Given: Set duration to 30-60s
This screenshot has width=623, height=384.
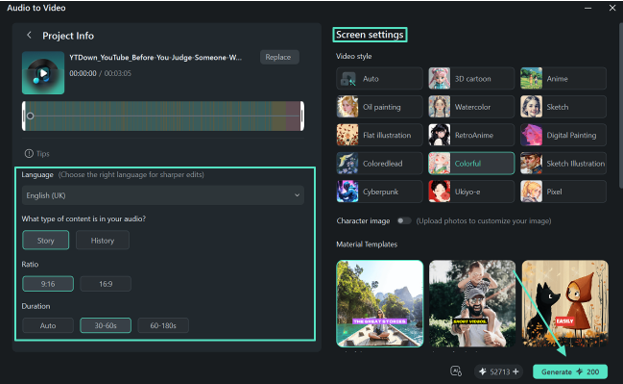Looking at the screenshot, I should pyautogui.click(x=106, y=326).
